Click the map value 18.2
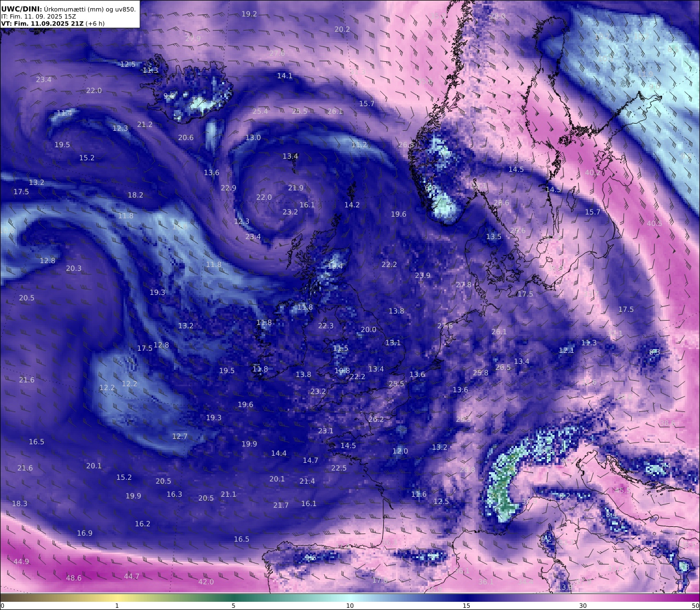 click(x=136, y=195)
